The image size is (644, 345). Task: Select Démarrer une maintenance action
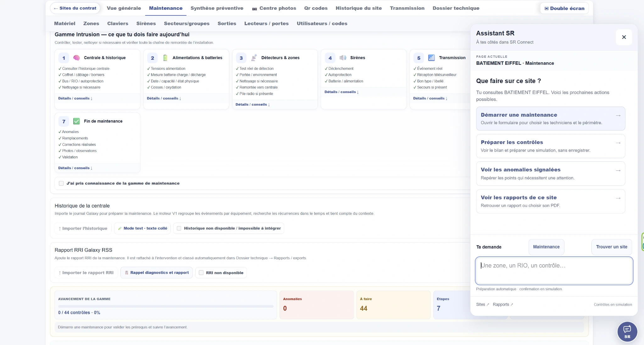click(551, 119)
